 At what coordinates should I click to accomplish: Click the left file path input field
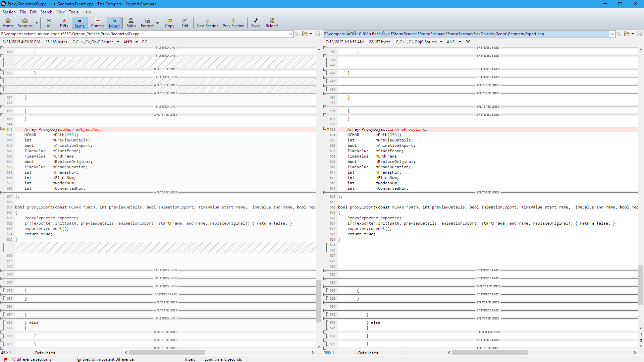point(144,34)
